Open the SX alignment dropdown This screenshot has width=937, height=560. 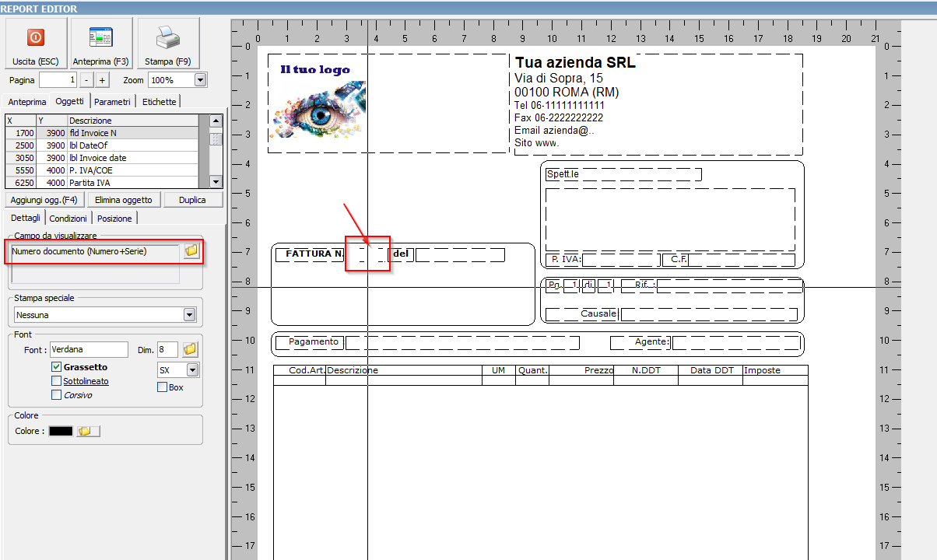pyautogui.click(x=192, y=370)
